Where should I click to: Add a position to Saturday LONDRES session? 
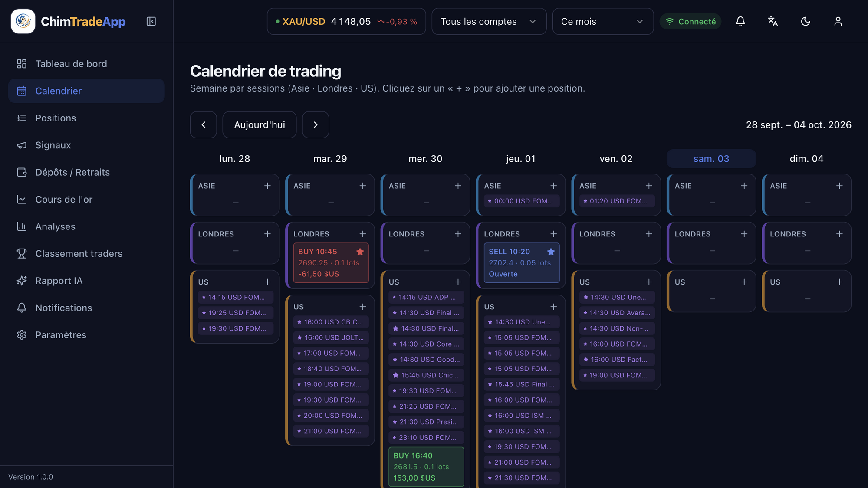tap(744, 234)
